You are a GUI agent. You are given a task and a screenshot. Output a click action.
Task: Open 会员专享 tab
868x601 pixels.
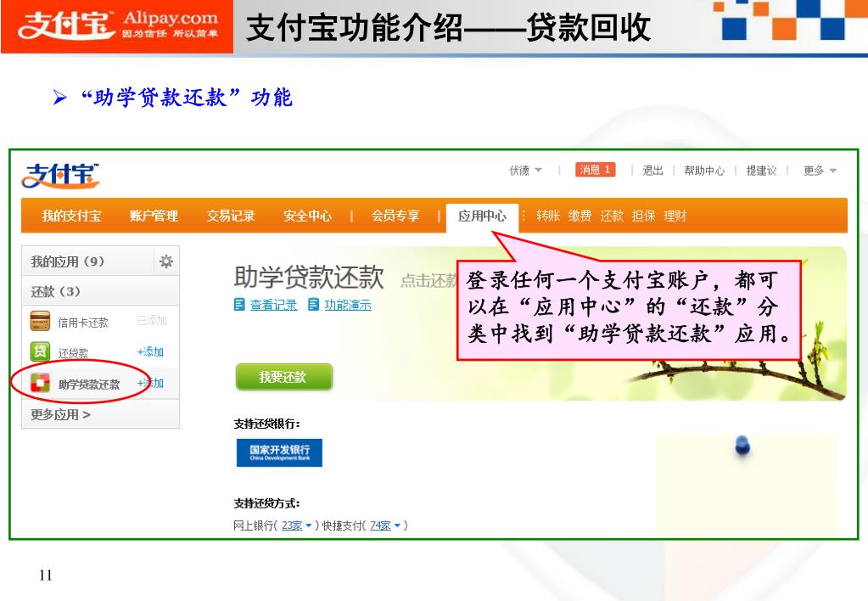[395, 216]
